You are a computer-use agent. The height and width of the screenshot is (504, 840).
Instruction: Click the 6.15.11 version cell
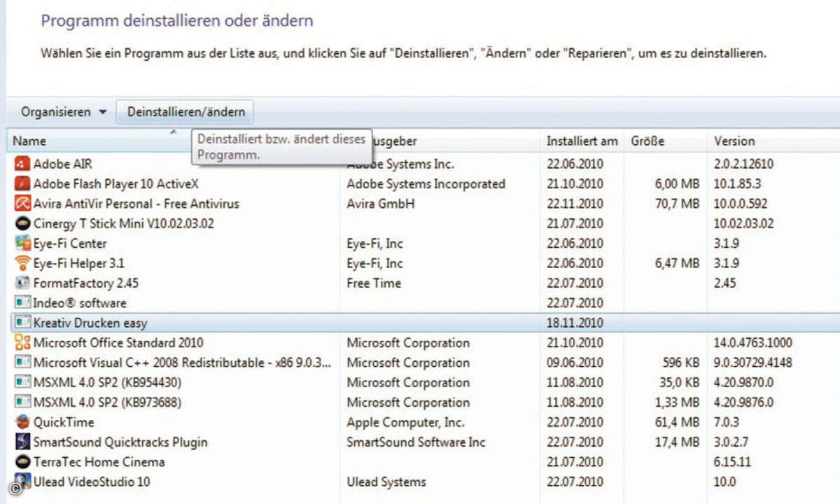[x=733, y=462]
